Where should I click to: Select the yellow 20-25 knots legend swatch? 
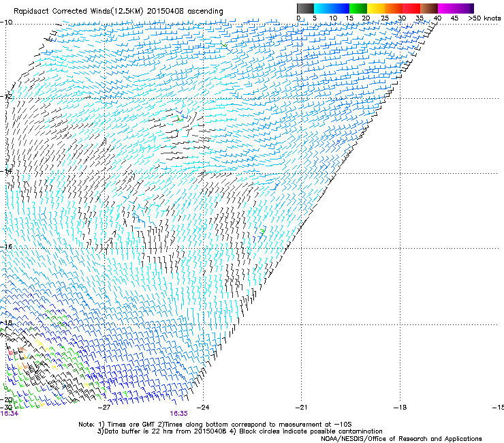tap(376, 8)
